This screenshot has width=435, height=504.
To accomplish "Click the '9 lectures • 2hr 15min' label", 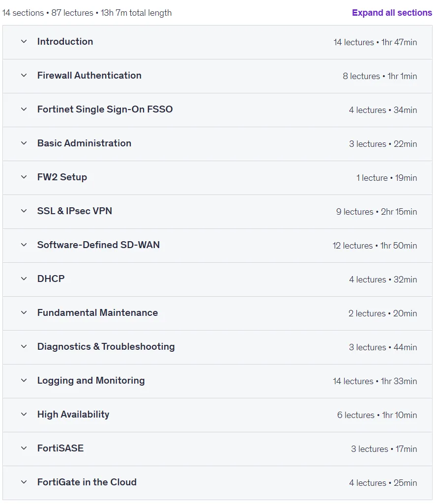I will pos(377,212).
